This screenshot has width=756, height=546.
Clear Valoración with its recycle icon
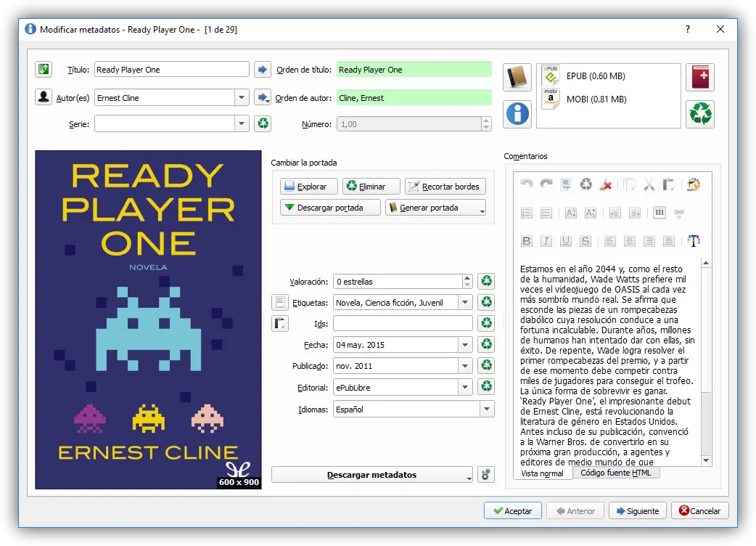click(487, 281)
